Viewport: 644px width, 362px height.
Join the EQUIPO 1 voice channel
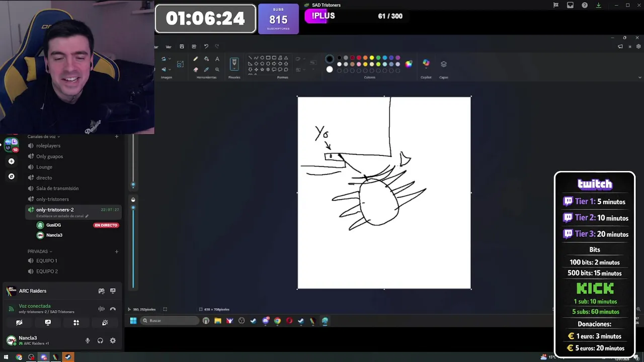73,260
